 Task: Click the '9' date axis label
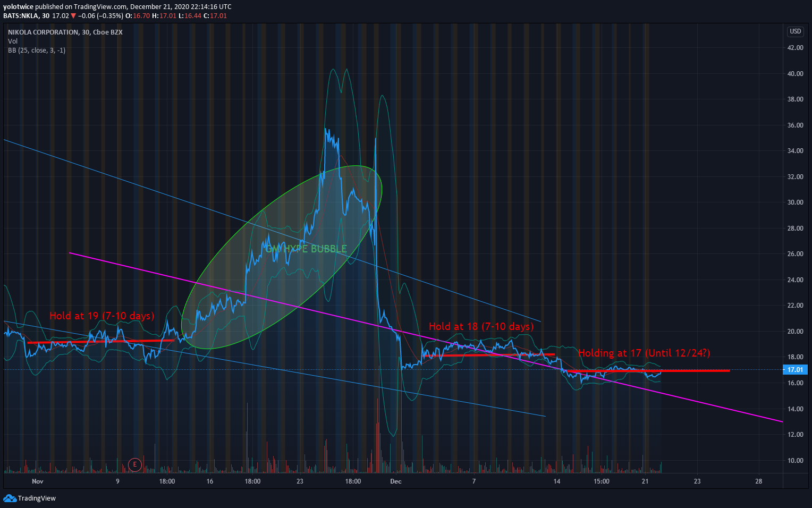117,481
